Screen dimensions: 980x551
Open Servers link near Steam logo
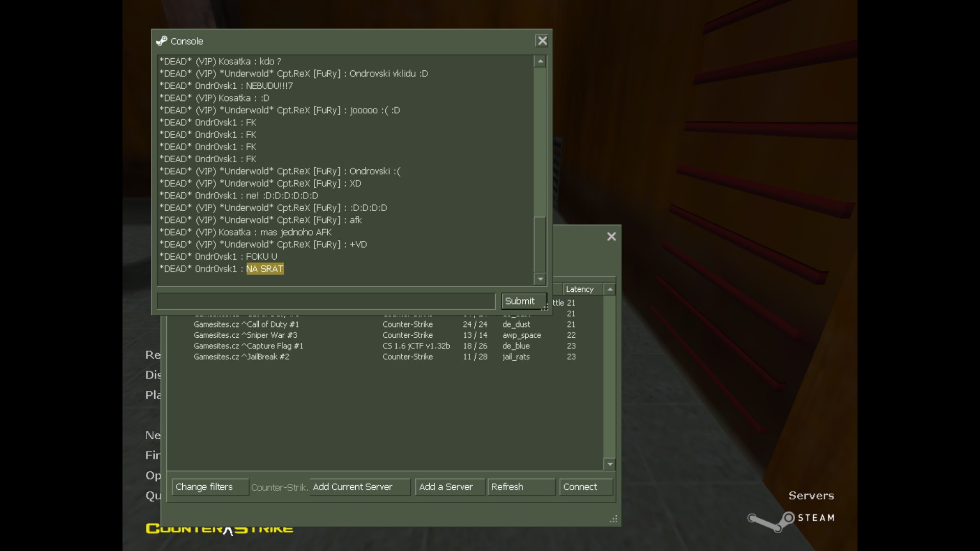click(811, 495)
